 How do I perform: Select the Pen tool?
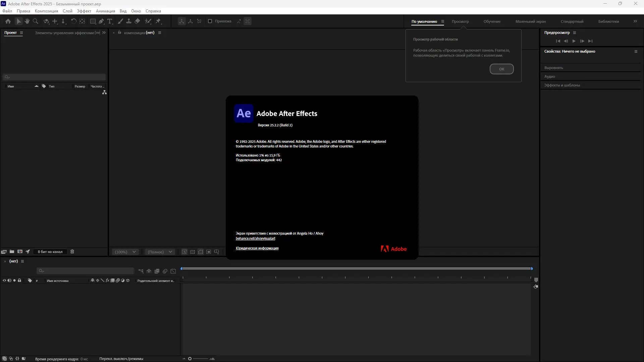click(101, 21)
